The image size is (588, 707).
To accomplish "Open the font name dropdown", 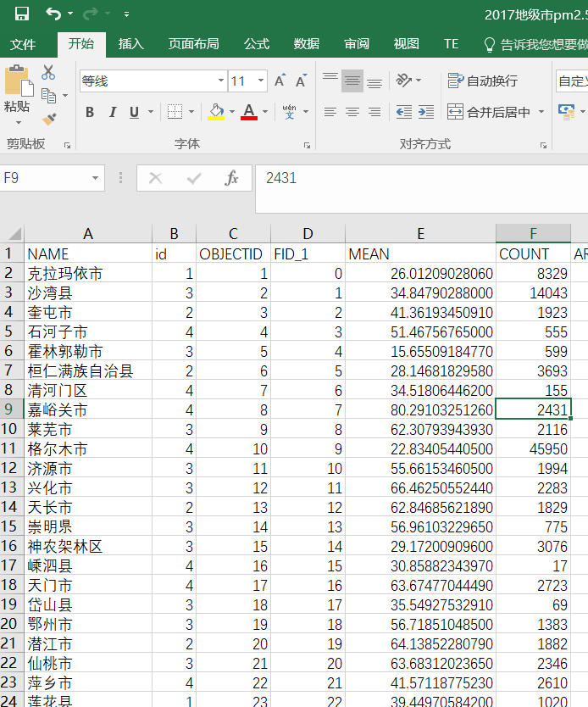I will 220,81.
